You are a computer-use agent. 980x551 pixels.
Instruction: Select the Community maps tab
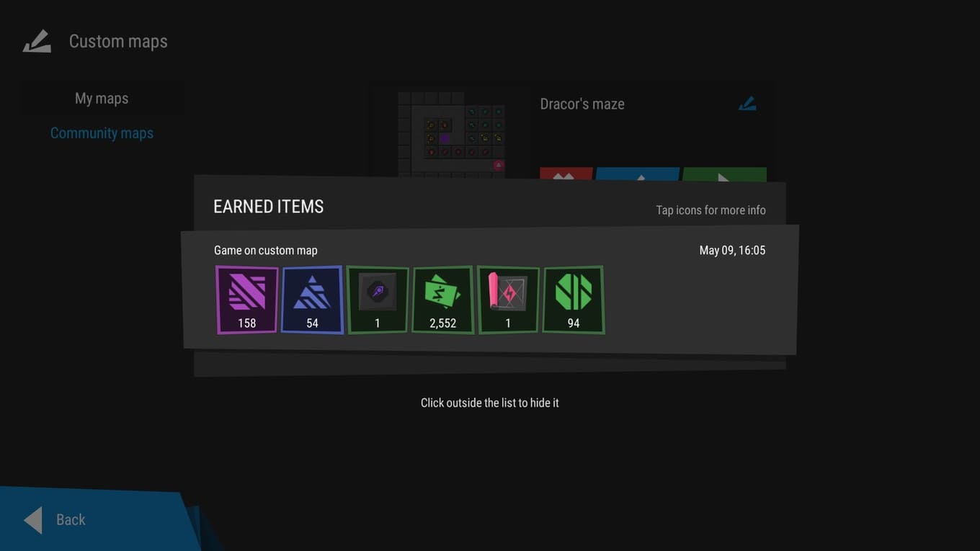102,133
